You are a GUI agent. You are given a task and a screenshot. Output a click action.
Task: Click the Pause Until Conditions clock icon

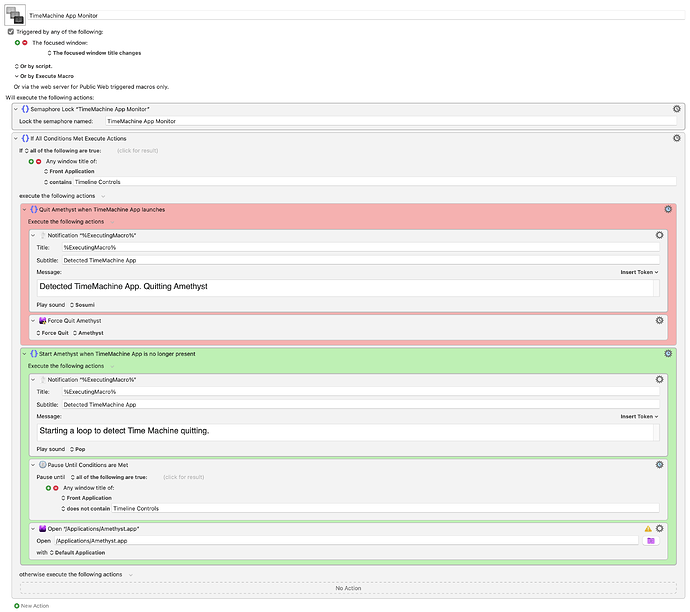[42, 465]
